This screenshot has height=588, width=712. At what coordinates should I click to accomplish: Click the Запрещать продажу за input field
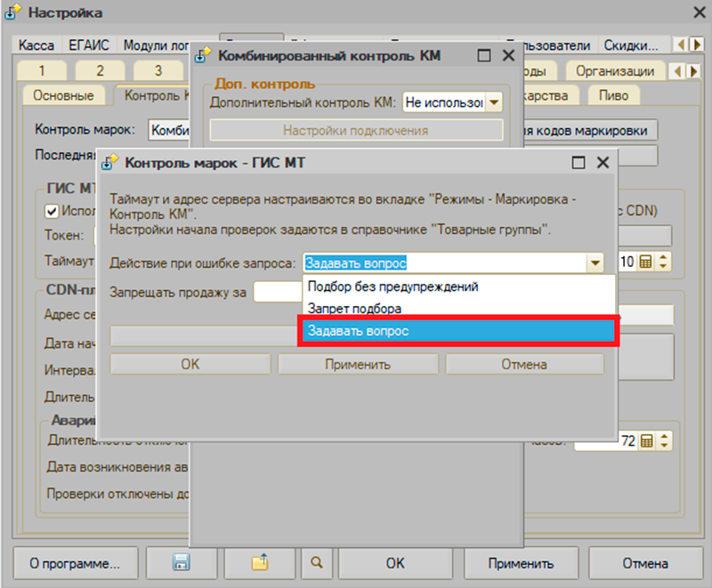click(x=278, y=292)
